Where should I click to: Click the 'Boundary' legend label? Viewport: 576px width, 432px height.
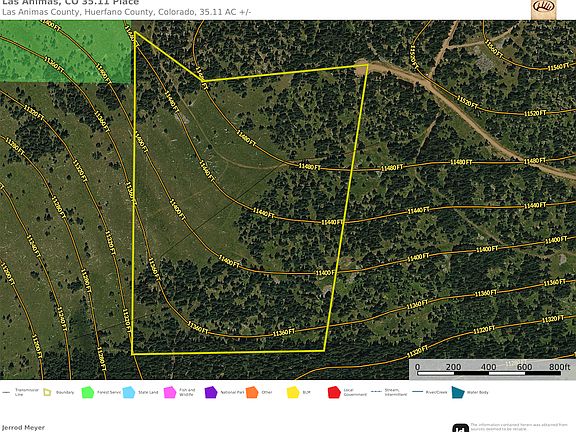point(65,392)
